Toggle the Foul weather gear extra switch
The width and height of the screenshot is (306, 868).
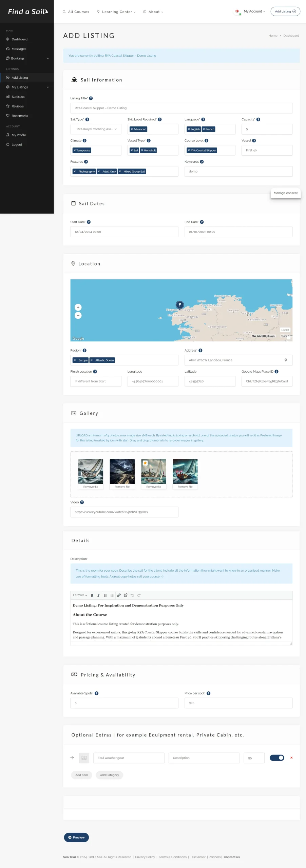click(x=277, y=758)
